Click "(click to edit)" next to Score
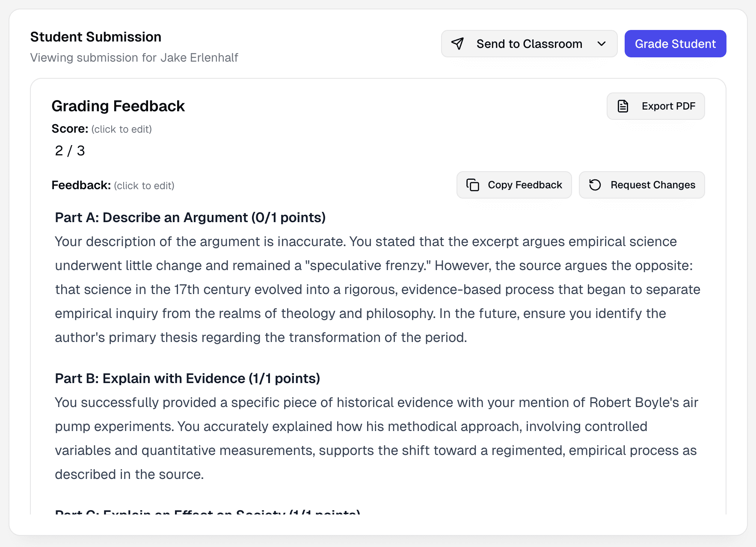Image resolution: width=756 pixels, height=547 pixels. (122, 129)
